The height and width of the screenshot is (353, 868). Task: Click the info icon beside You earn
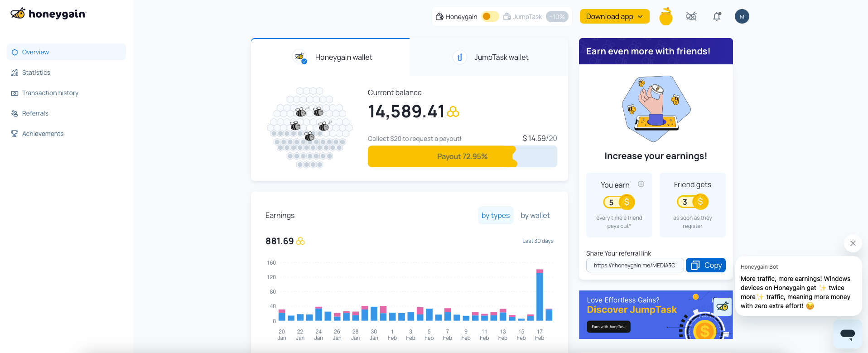[x=641, y=184]
